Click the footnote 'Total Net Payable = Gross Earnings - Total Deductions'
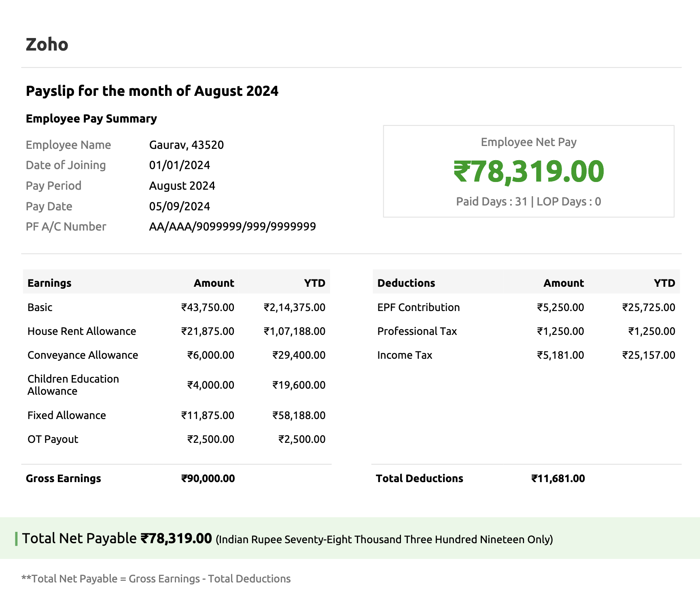 pyautogui.click(x=156, y=579)
